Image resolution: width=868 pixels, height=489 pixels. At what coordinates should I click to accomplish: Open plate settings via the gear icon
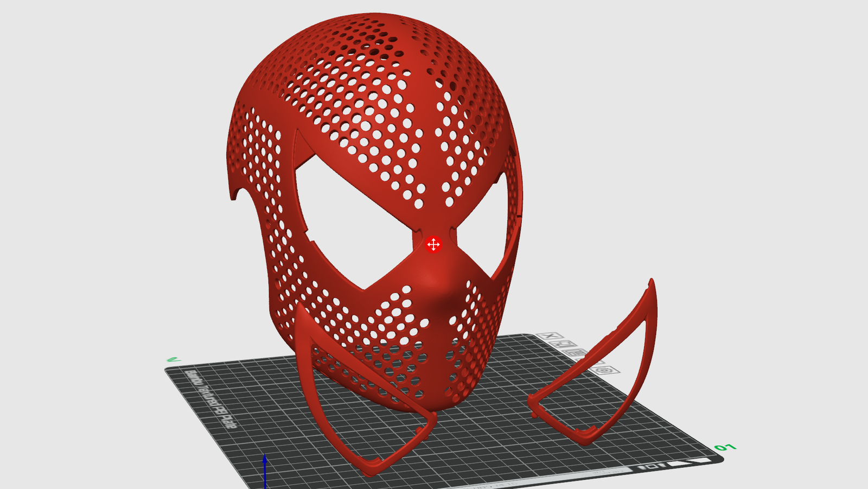pyautogui.click(x=604, y=370)
